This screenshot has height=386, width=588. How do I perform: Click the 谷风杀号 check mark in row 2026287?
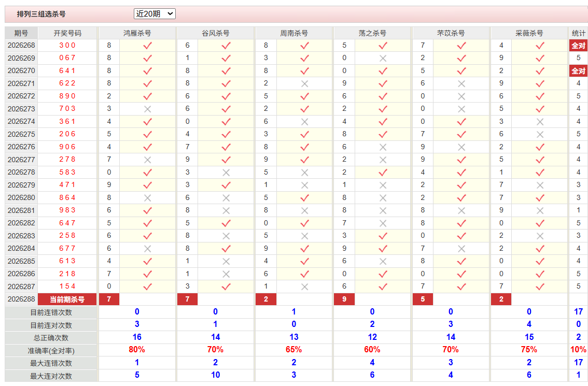tap(226, 287)
